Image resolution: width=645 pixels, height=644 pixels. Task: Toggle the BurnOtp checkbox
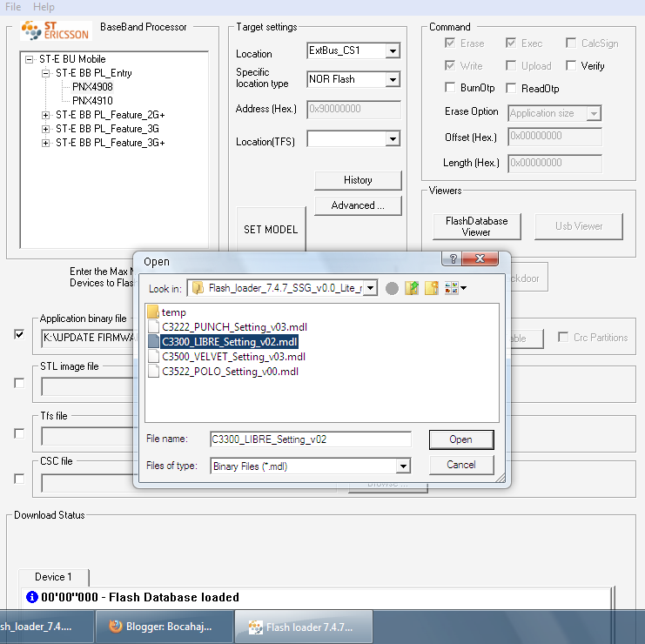click(x=450, y=87)
